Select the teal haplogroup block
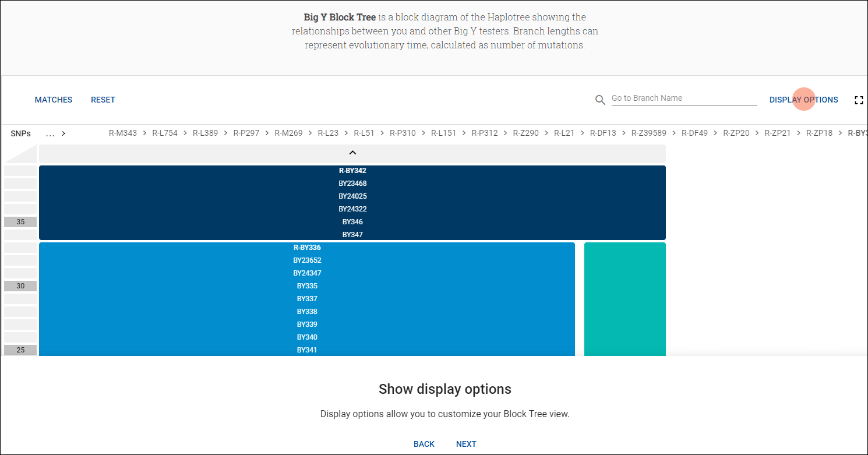This screenshot has width=868, height=455. tap(624, 298)
